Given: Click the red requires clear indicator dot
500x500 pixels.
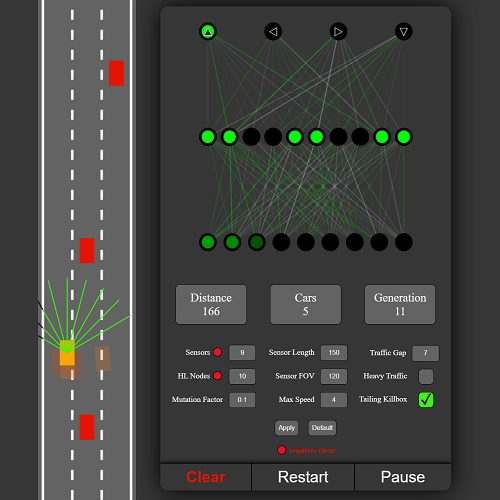Looking at the screenshot, I should (281, 450).
